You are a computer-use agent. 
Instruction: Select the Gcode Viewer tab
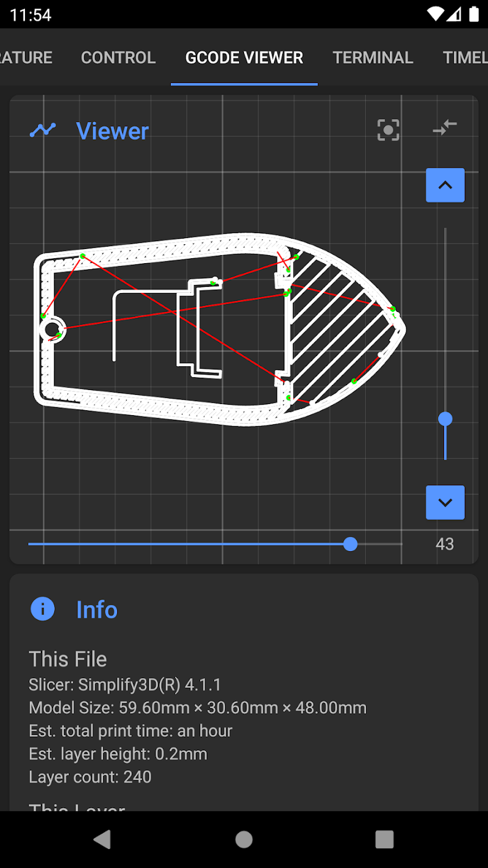click(244, 58)
